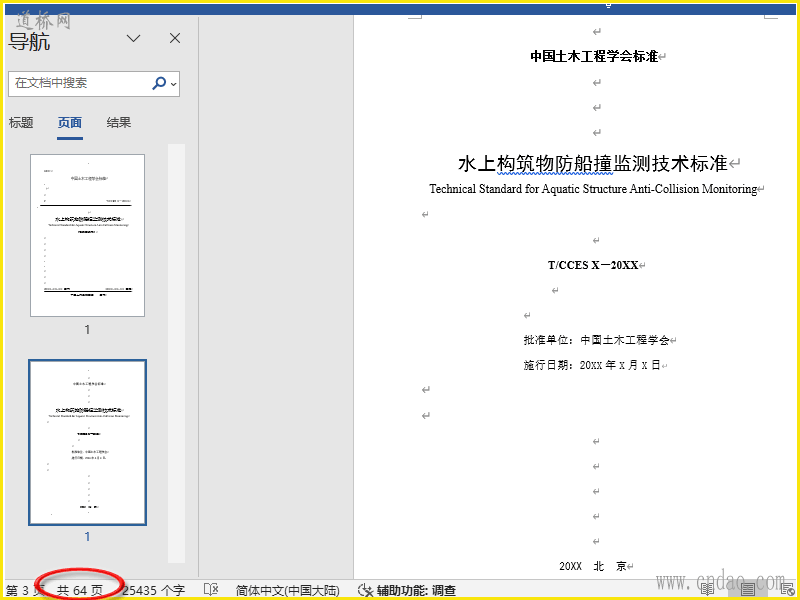Select the 页面 tab
The image size is (800, 600).
[70, 123]
